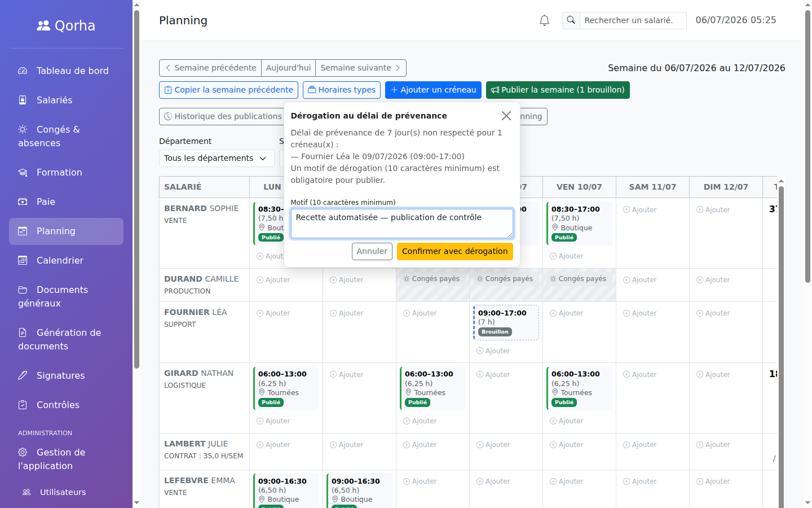812x508 pixels.
Task: Open Girard Nathan's Wednesday 06:00-13:00 shift
Action: (x=433, y=388)
